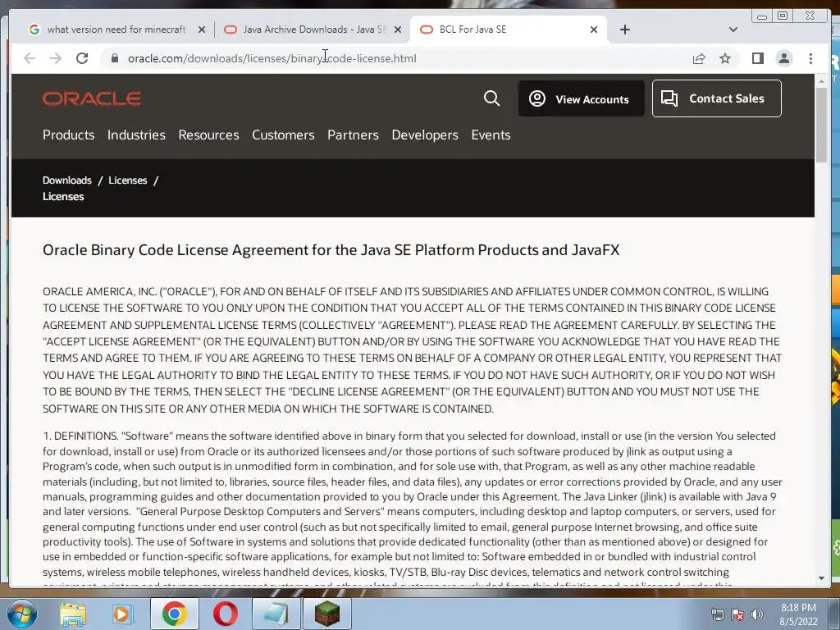Viewport: 840px width, 630px height.
Task: Open the Developers menu
Action: pyautogui.click(x=425, y=135)
